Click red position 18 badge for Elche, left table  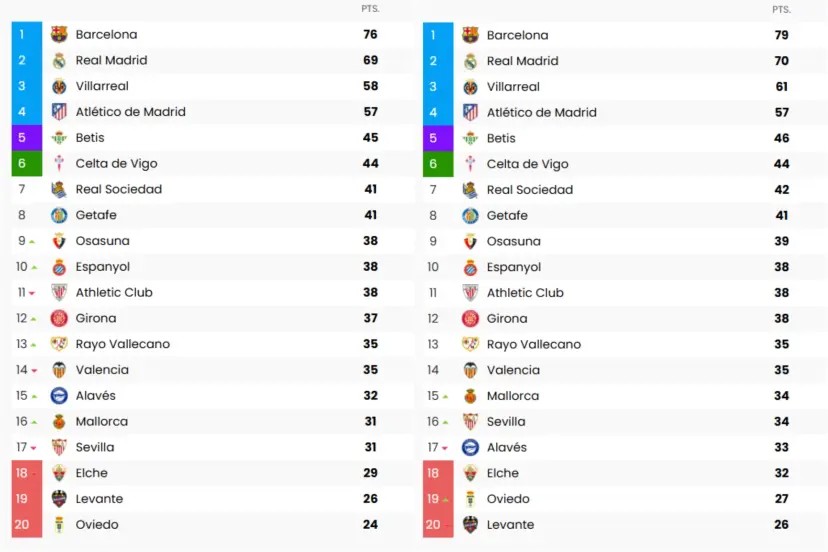(x=26, y=473)
